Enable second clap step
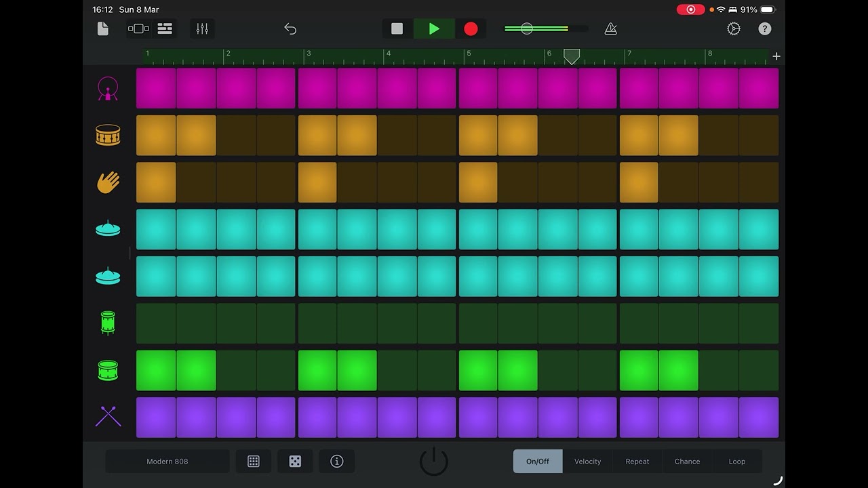The image size is (868, 488). (197, 182)
